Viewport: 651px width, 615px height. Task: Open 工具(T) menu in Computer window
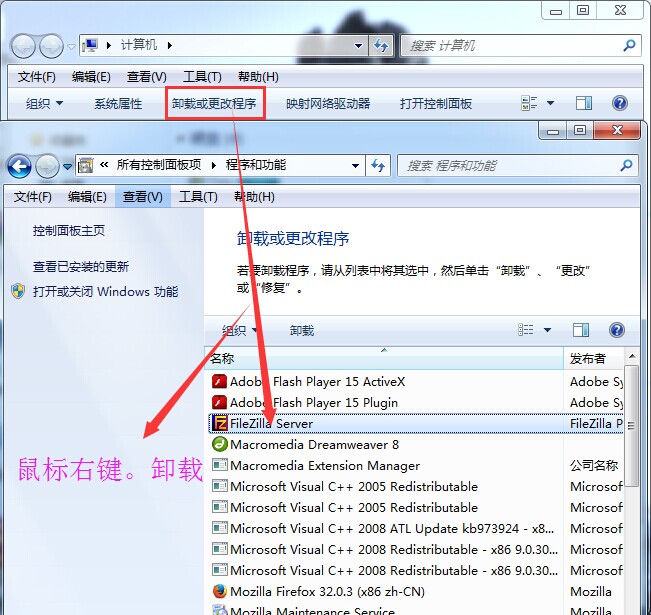pos(202,76)
